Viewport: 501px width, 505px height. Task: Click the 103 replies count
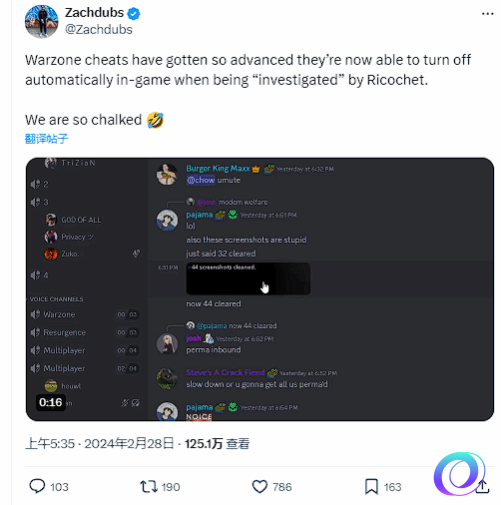point(59,487)
